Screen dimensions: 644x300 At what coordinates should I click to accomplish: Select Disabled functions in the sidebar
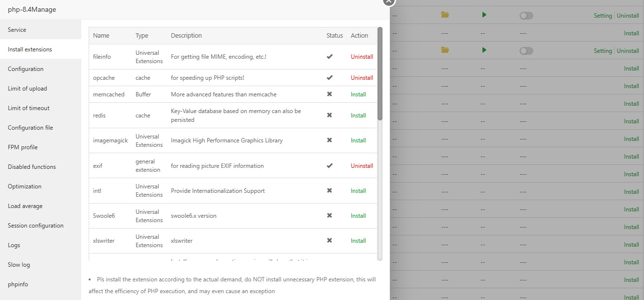[32, 167]
